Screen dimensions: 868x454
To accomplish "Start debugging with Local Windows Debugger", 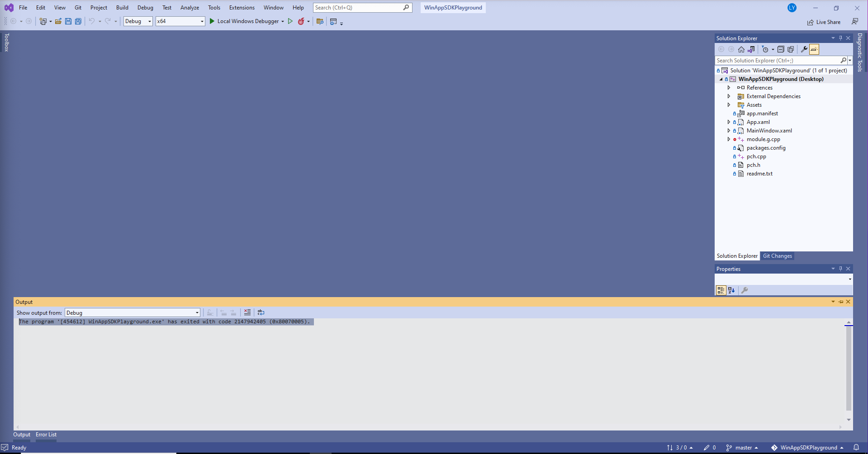I will [x=244, y=21].
